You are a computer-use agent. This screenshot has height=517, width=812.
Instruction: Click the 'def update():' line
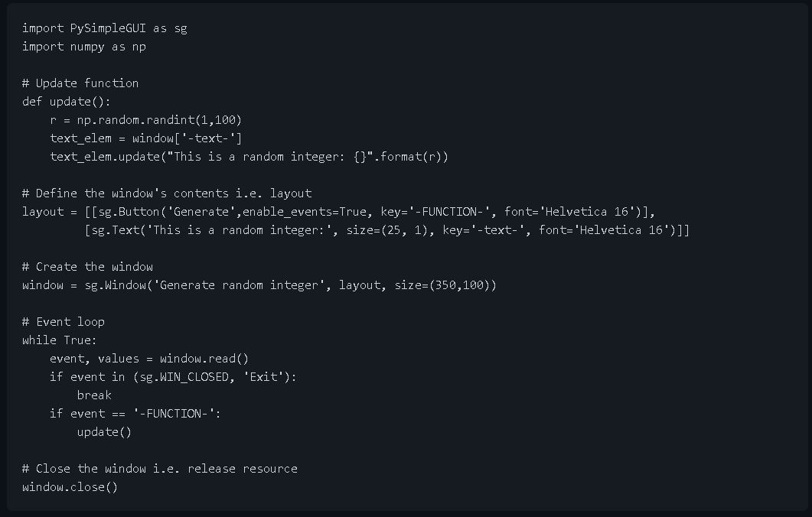click(67, 102)
